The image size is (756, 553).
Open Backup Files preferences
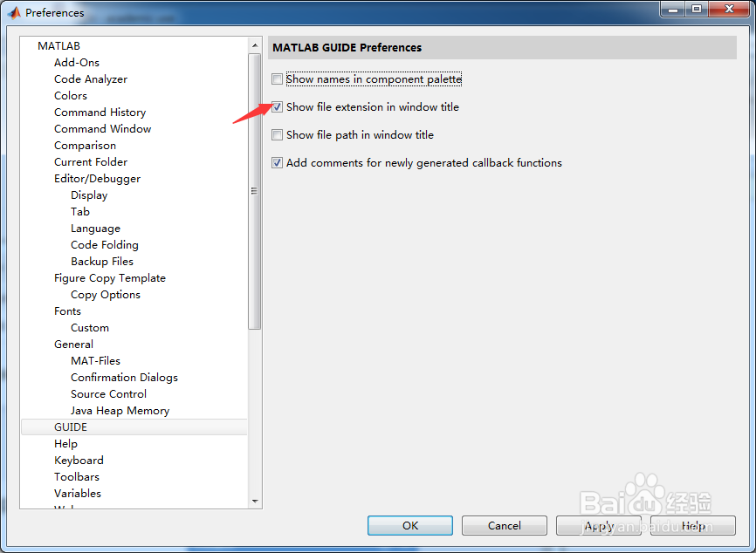tap(102, 262)
